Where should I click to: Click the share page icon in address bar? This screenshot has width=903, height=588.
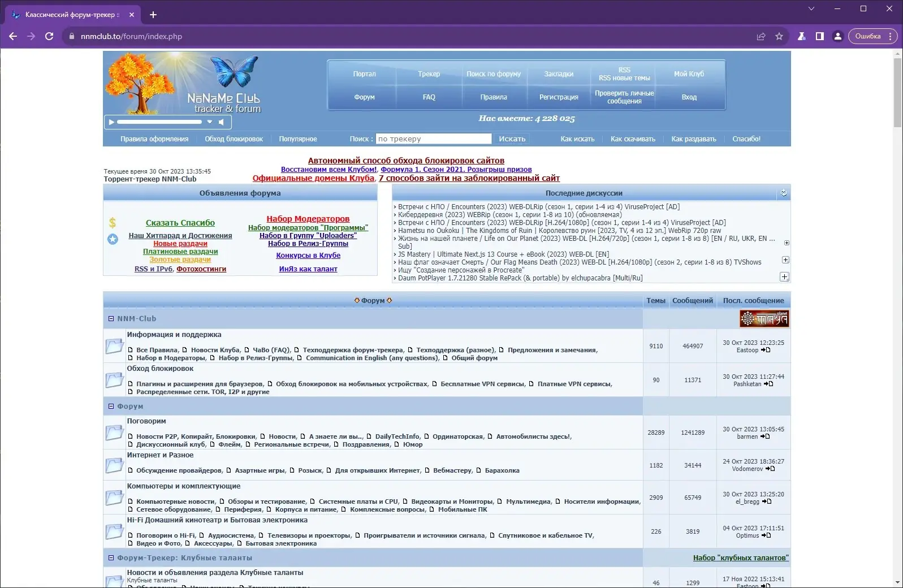point(761,36)
